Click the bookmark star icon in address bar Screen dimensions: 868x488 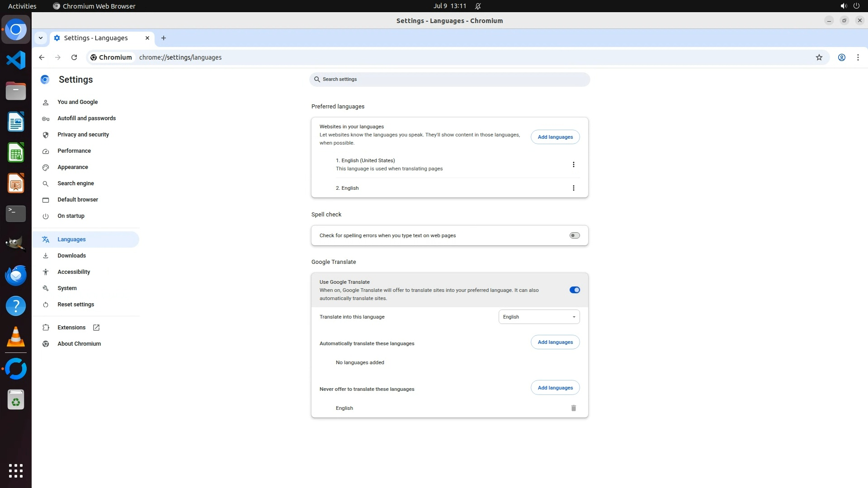tap(819, 57)
